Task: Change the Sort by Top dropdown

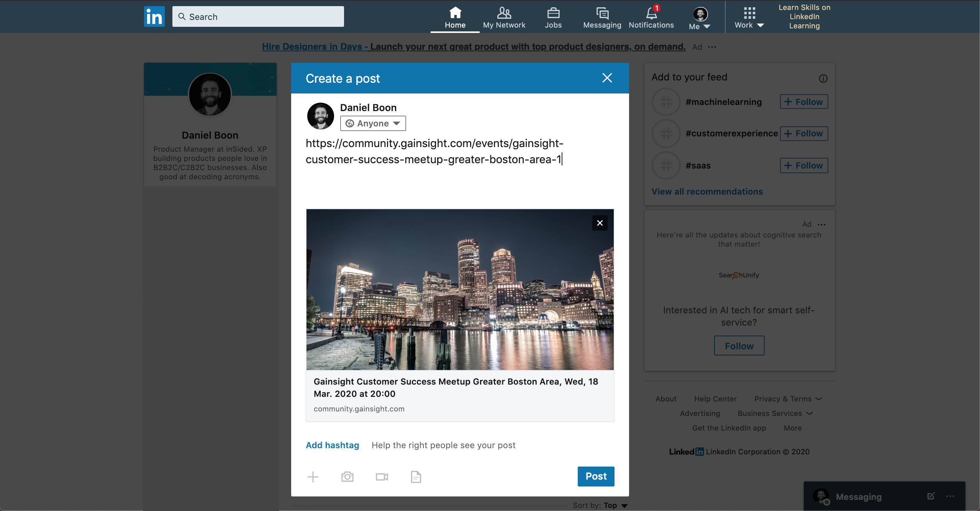Action: click(x=616, y=505)
